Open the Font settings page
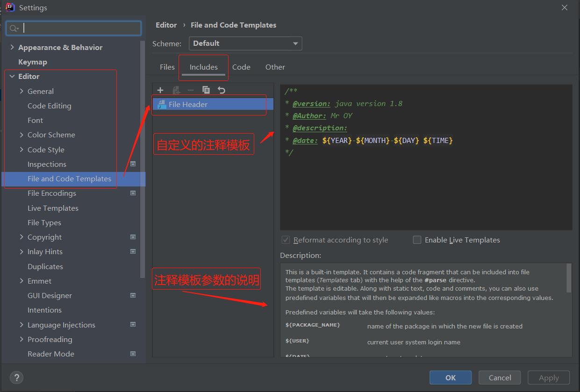The image size is (580, 392). coord(35,120)
